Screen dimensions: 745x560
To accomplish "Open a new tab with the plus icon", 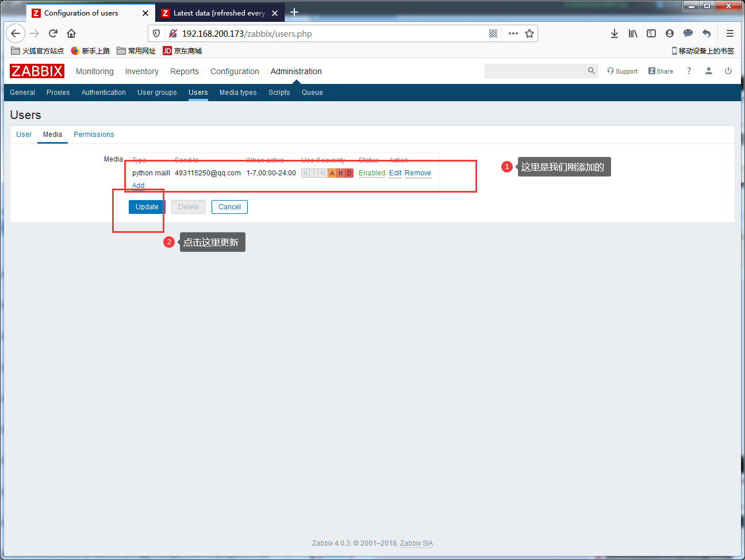I will pyautogui.click(x=294, y=12).
